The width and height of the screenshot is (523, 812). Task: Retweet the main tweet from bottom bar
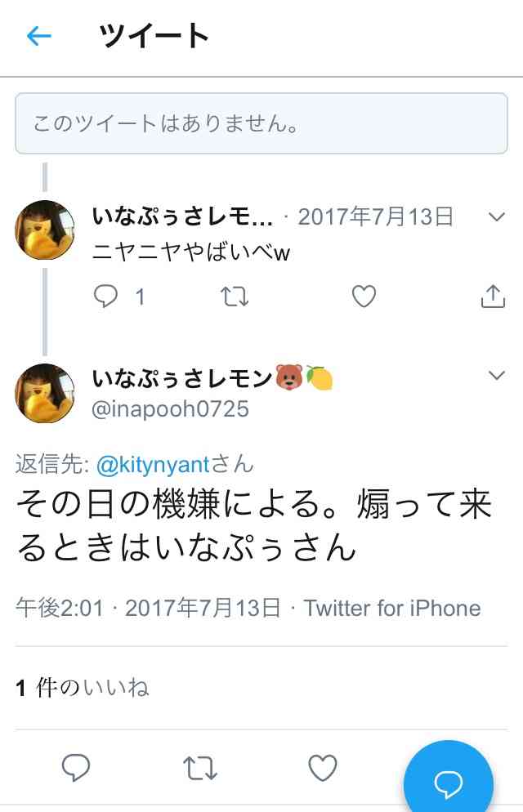tap(200, 768)
